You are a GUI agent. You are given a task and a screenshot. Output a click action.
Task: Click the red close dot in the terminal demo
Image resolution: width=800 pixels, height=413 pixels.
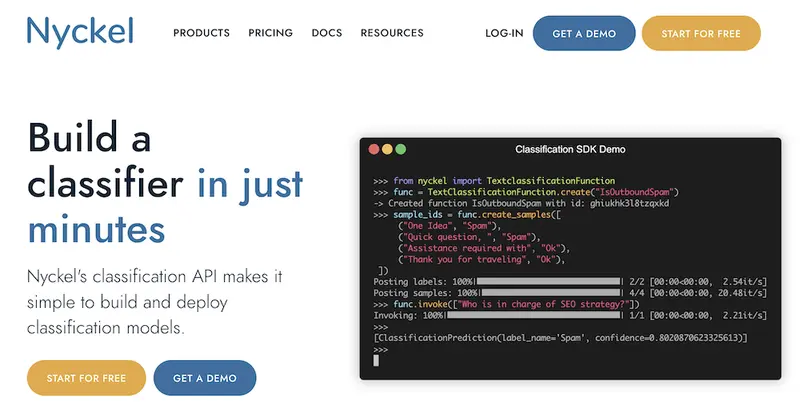click(374, 149)
